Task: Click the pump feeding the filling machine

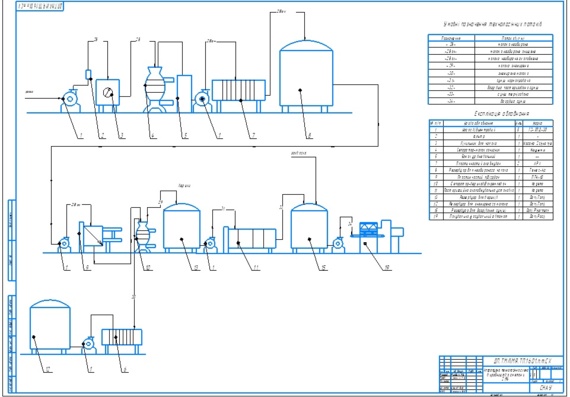Action: pos(338,244)
